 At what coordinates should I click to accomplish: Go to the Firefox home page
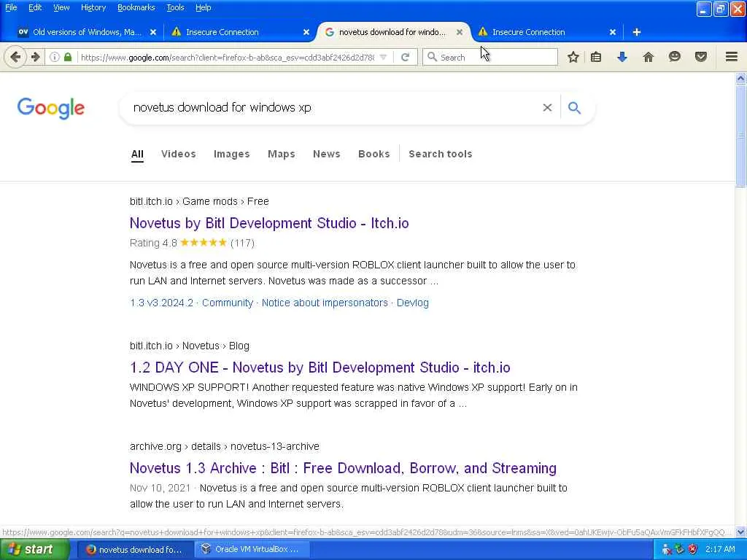649,57
